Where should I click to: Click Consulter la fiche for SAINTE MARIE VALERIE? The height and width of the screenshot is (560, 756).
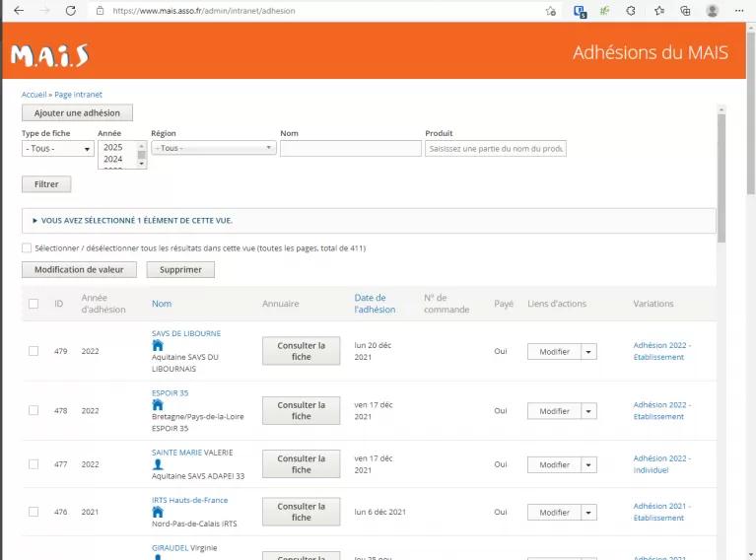pyautogui.click(x=302, y=464)
